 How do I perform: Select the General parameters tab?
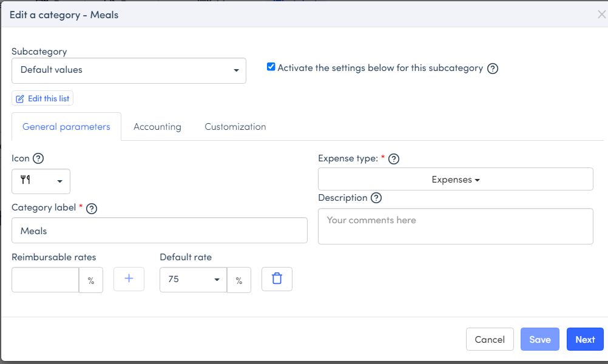click(x=66, y=127)
